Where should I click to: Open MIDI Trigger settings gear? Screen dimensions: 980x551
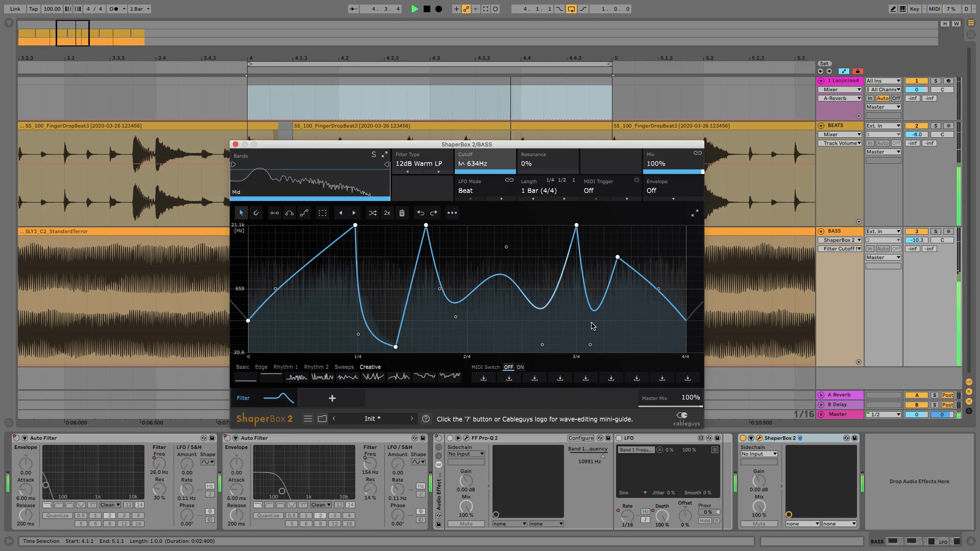(636, 181)
